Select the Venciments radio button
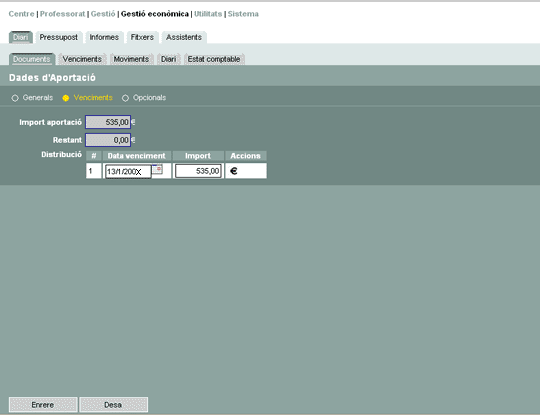 coord(65,98)
